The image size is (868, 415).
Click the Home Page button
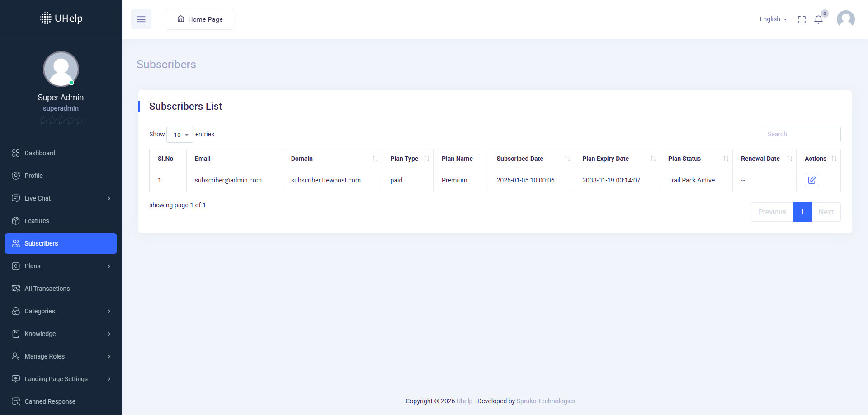[x=200, y=19]
